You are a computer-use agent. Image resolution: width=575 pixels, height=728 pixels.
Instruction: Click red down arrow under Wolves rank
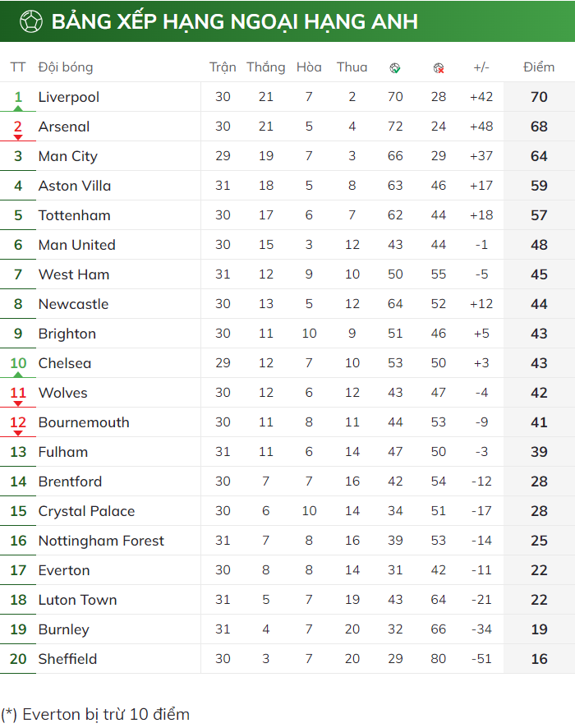[18, 403]
